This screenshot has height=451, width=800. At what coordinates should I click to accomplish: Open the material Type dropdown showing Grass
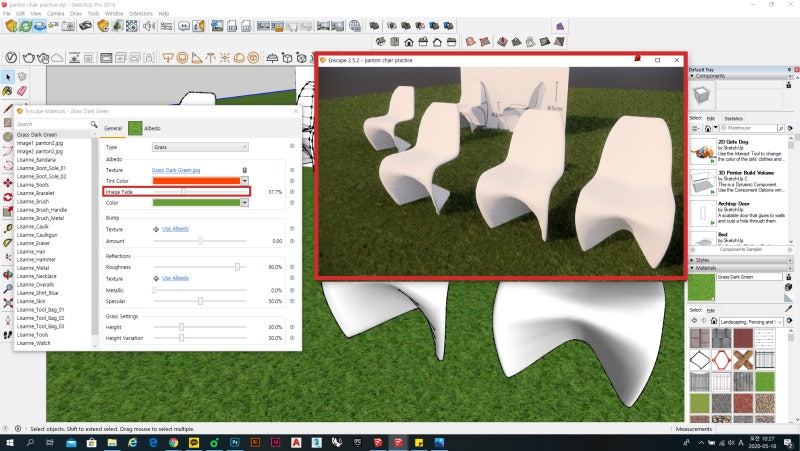[x=200, y=147]
